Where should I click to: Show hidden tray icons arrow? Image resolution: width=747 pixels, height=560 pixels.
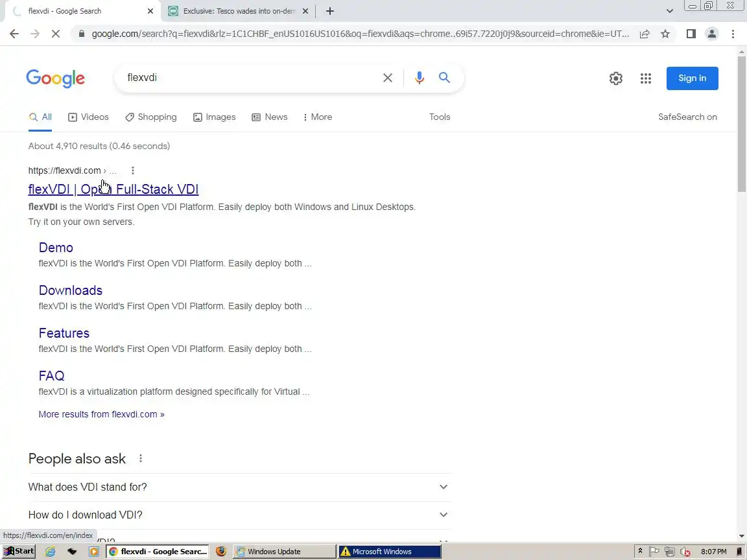(640, 551)
